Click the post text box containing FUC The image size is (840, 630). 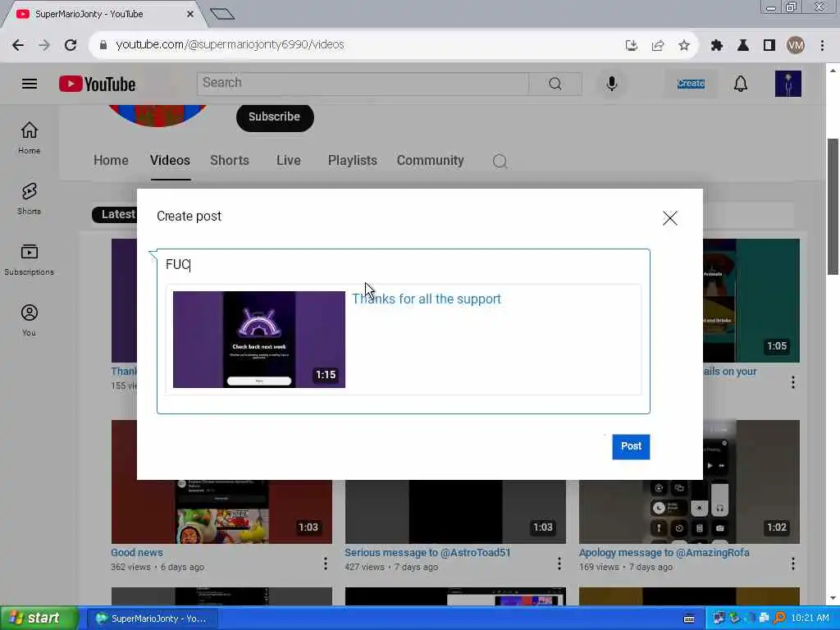[x=404, y=264]
